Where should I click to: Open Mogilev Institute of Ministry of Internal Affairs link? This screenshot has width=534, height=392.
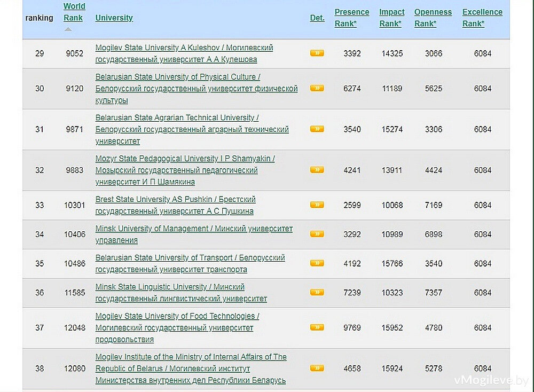point(191,369)
